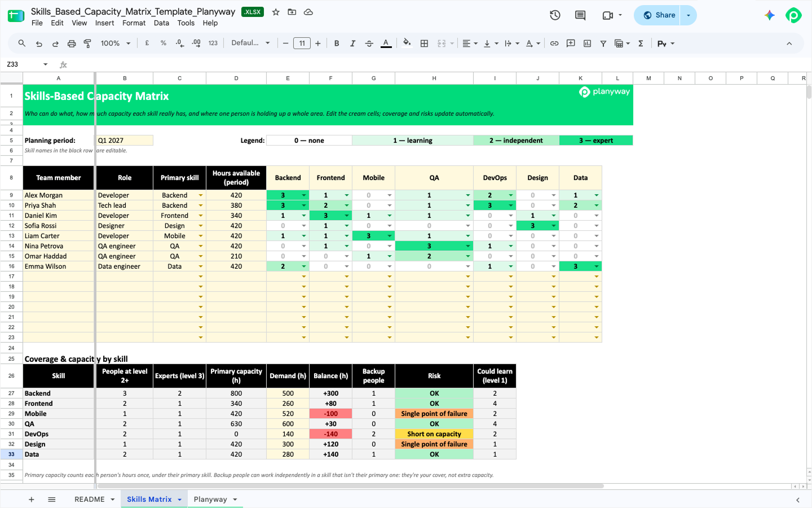Image resolution: width=812 pixels, height=508 pixels.
Task: Redo the last undone action
Action: pyautogui.click(x=55, y=43)
